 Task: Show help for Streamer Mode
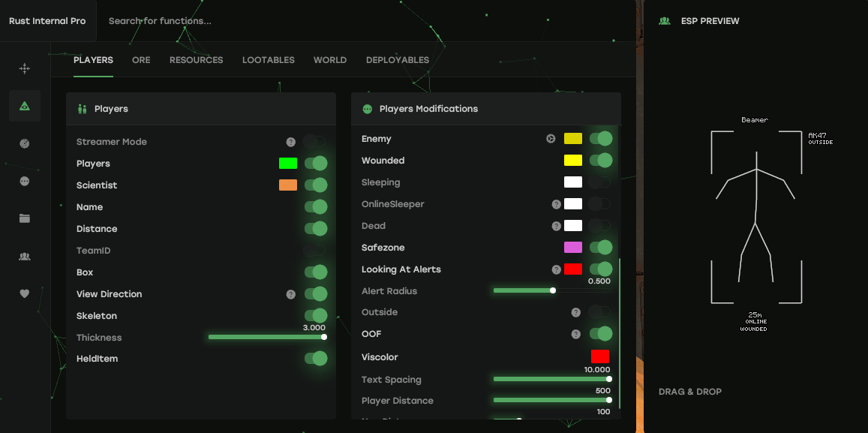click(x=290, y=143)
